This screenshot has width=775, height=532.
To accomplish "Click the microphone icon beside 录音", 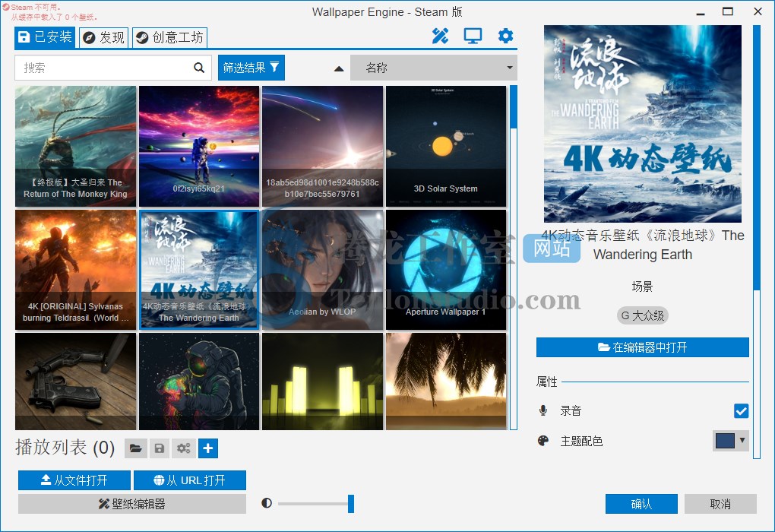I will (543, 410).
